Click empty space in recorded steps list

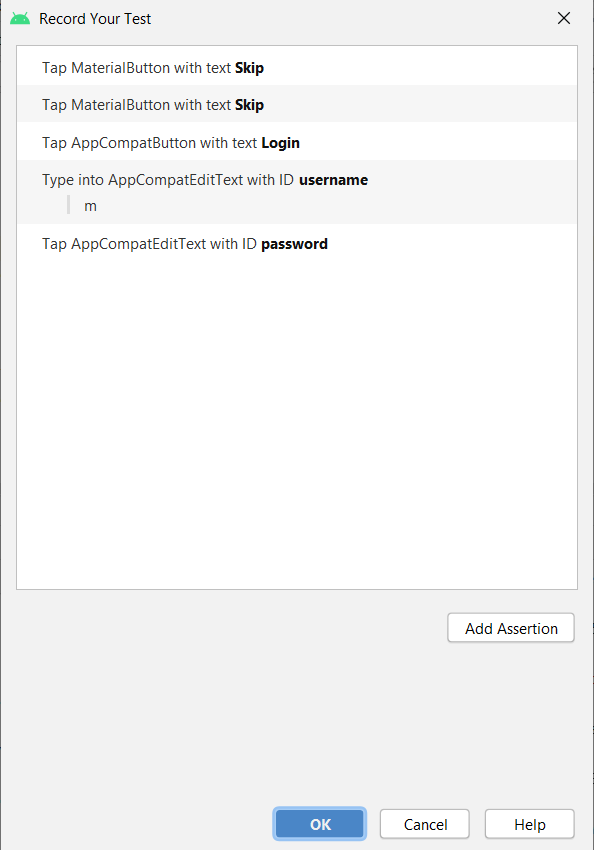pyautogui.click(x=297, y=423)
